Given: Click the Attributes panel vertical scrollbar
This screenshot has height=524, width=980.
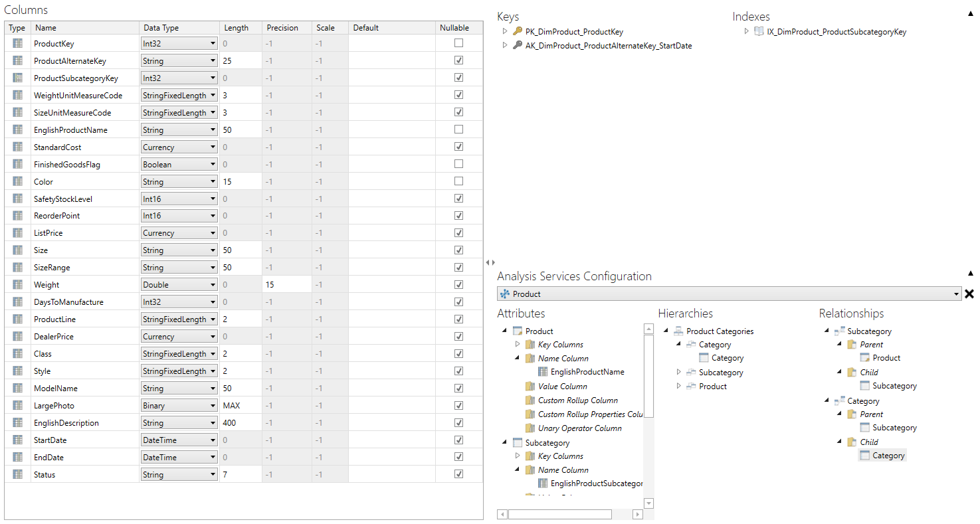Looking at the screenshot, I should click(x=648, y=372).
